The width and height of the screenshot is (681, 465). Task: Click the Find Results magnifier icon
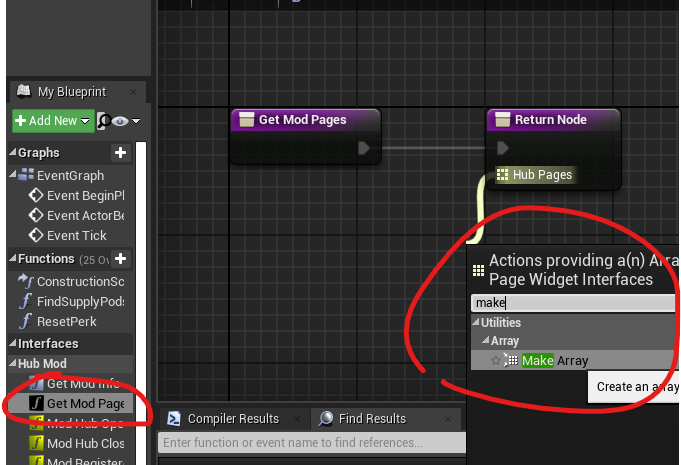click(325, 418)
